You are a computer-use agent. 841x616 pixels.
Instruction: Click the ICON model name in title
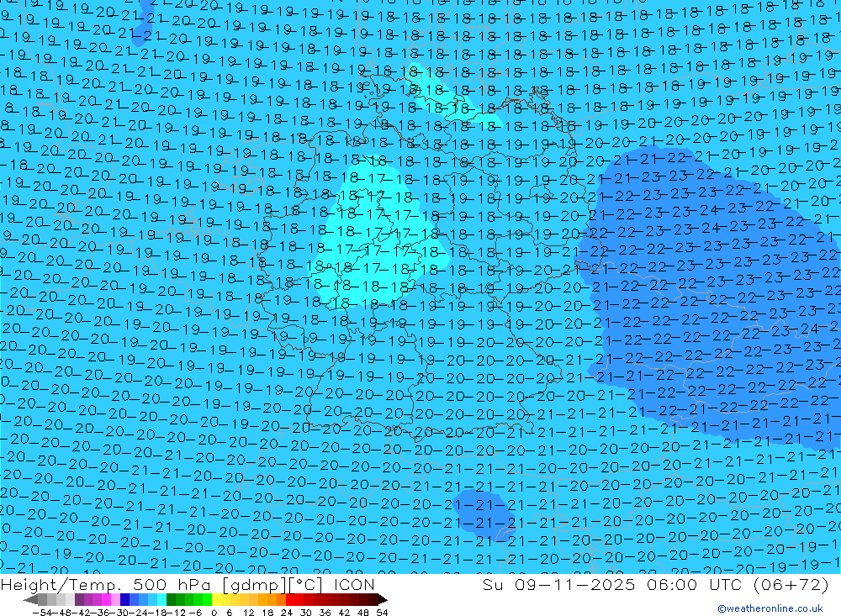pyautogui.click(x=354, y=584)
